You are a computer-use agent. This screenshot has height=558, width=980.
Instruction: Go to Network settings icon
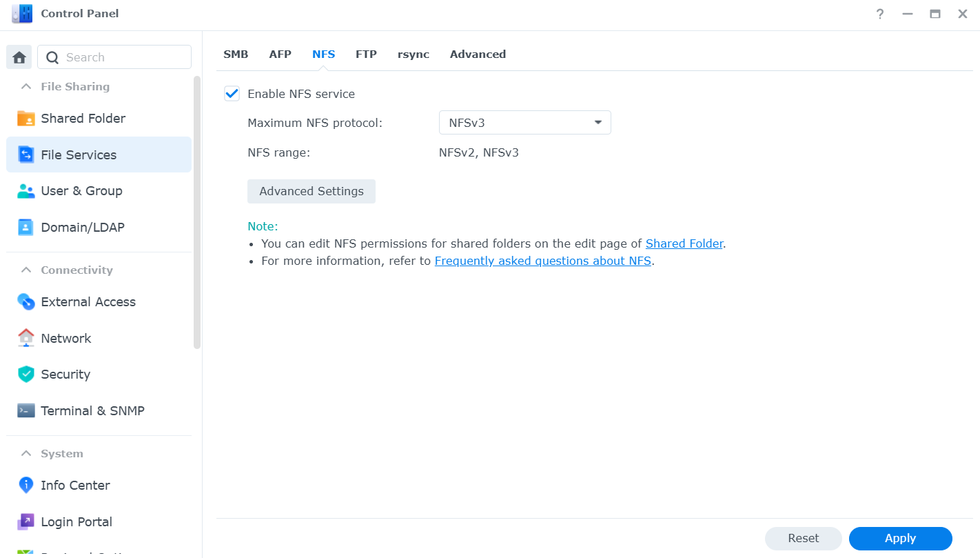(x=25, y=338)
